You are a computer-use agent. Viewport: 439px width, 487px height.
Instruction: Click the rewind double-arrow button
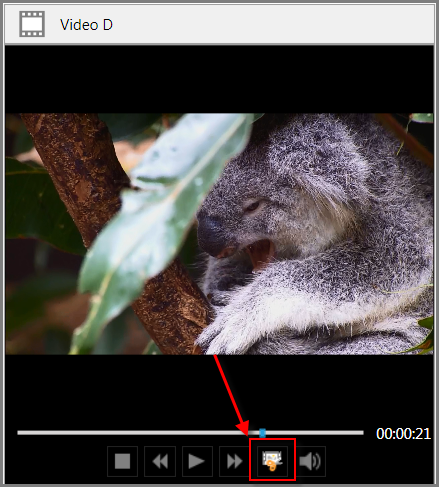coord(160,461)
